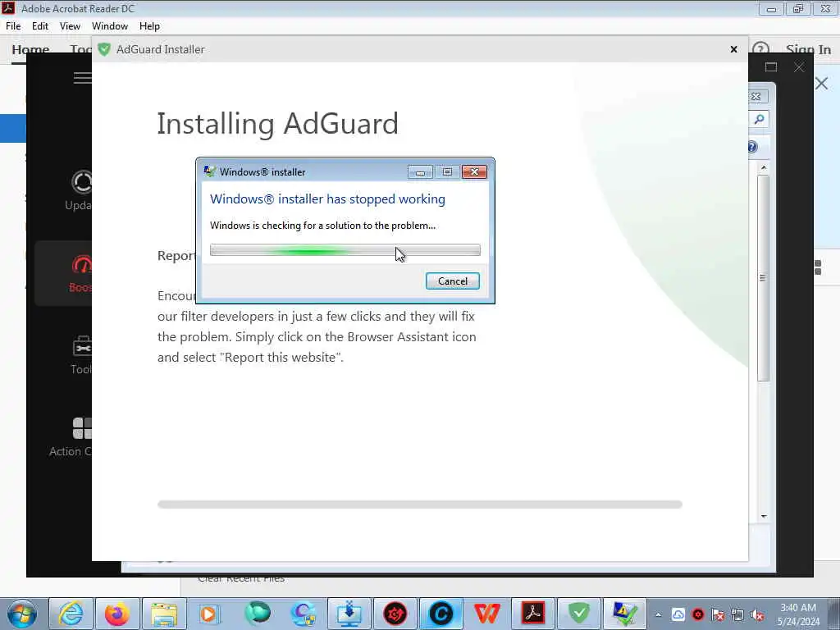Switch to AdGuard shield in taskbar

point(579,614)
